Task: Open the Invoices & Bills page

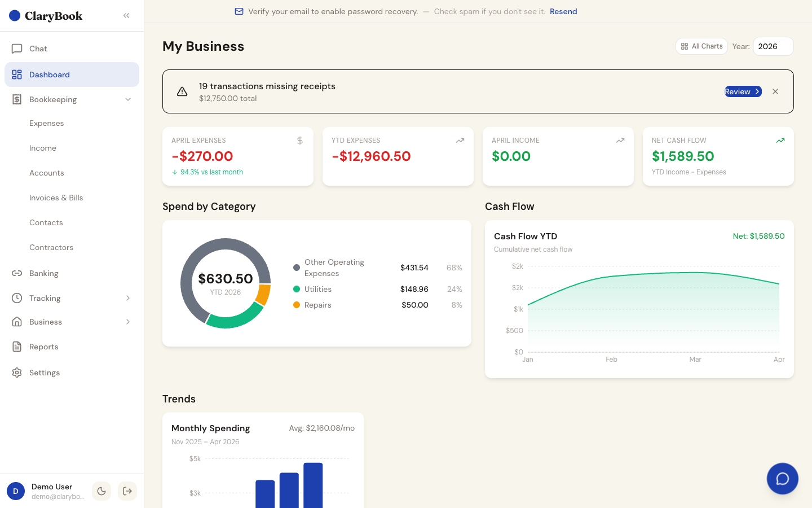Action: tap(56, 198)
